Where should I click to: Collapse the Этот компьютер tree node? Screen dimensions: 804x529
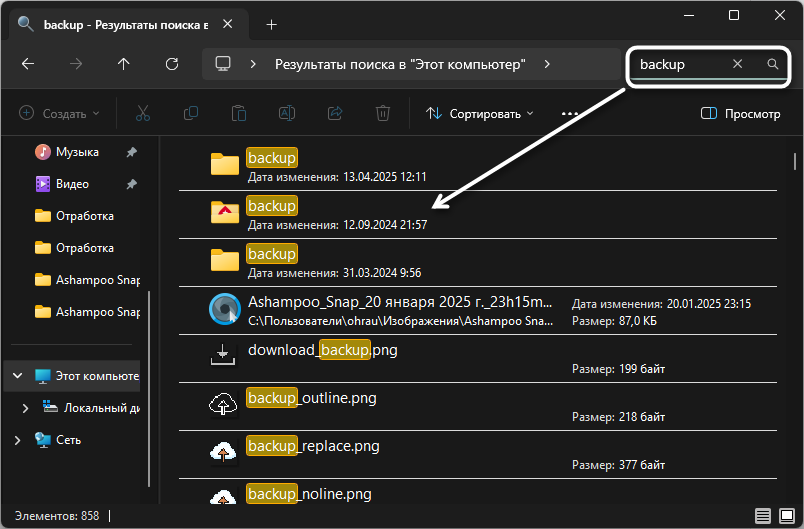[17, 376]
